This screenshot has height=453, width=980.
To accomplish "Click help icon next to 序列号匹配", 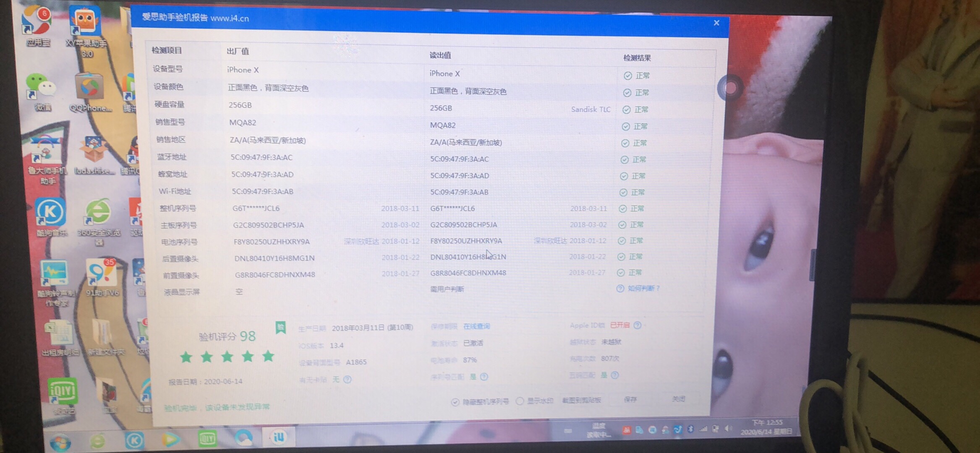I will tap(484, 377).
